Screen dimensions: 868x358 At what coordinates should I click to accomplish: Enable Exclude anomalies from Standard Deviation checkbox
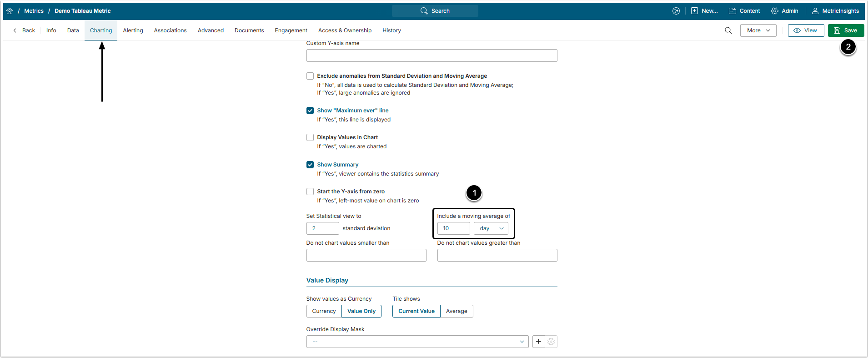(x=310, y=76)
